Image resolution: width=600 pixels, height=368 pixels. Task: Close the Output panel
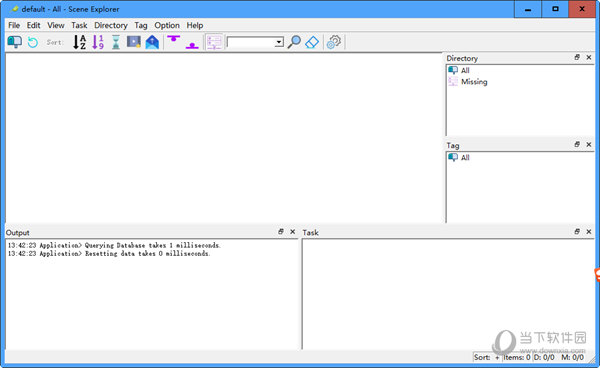pos(293,232)
